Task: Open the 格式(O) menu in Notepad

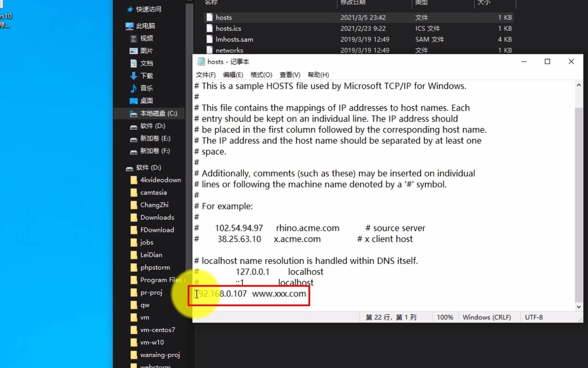Action: point(261,75)
